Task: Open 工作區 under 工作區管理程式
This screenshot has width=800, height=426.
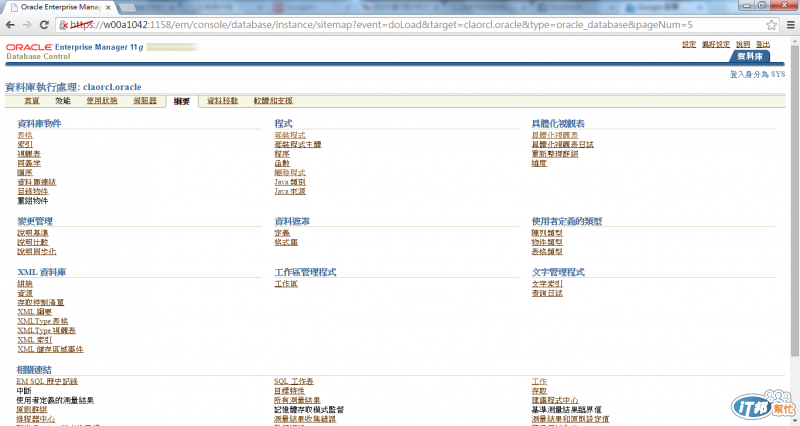Action: 286,284
